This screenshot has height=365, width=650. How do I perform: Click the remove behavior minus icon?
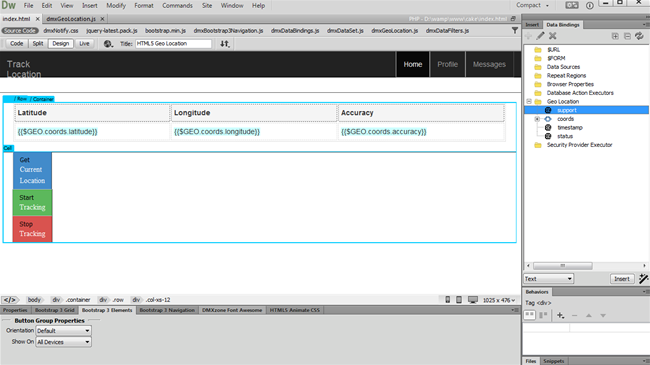[574, 315]
